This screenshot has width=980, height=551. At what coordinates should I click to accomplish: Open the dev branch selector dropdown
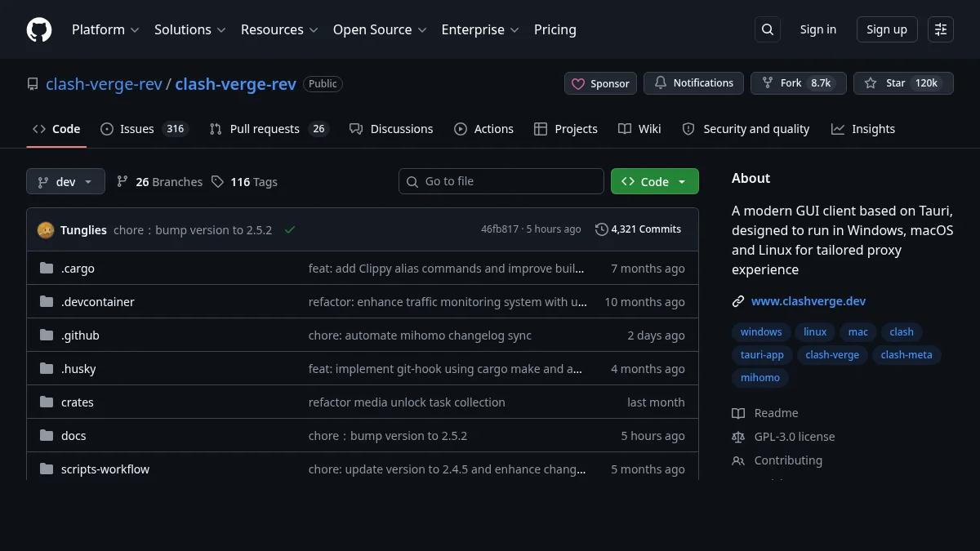[x=65, y=181]
